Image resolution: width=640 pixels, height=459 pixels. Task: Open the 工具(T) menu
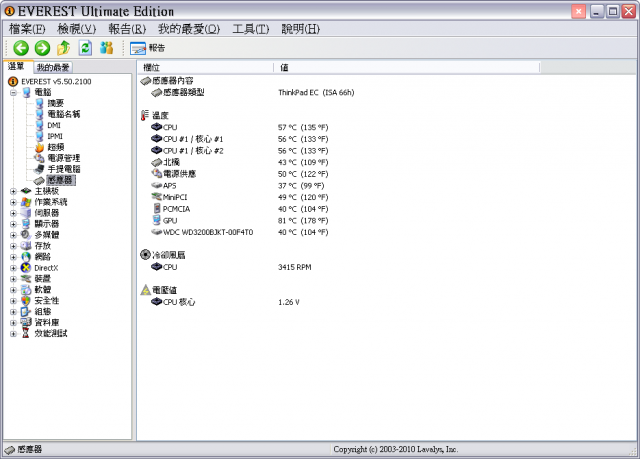[251, 29]
